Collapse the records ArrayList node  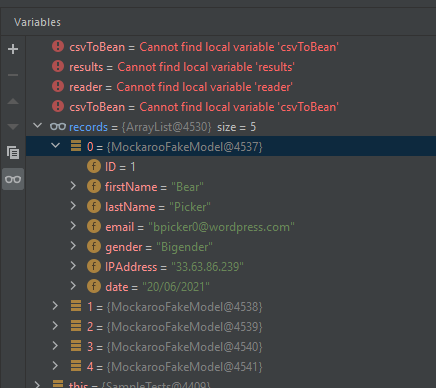[x=38, y=126]
